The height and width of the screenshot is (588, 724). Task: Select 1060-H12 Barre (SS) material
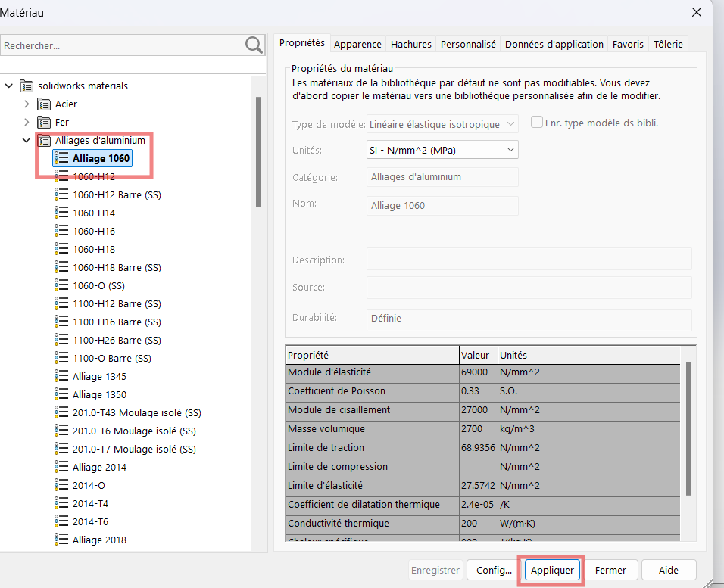[117, 194]
